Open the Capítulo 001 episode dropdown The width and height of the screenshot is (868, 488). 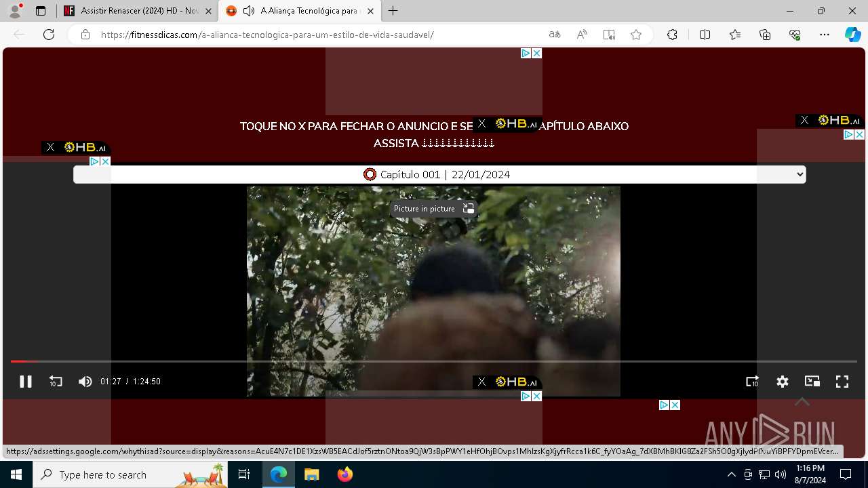pos(439,174)
